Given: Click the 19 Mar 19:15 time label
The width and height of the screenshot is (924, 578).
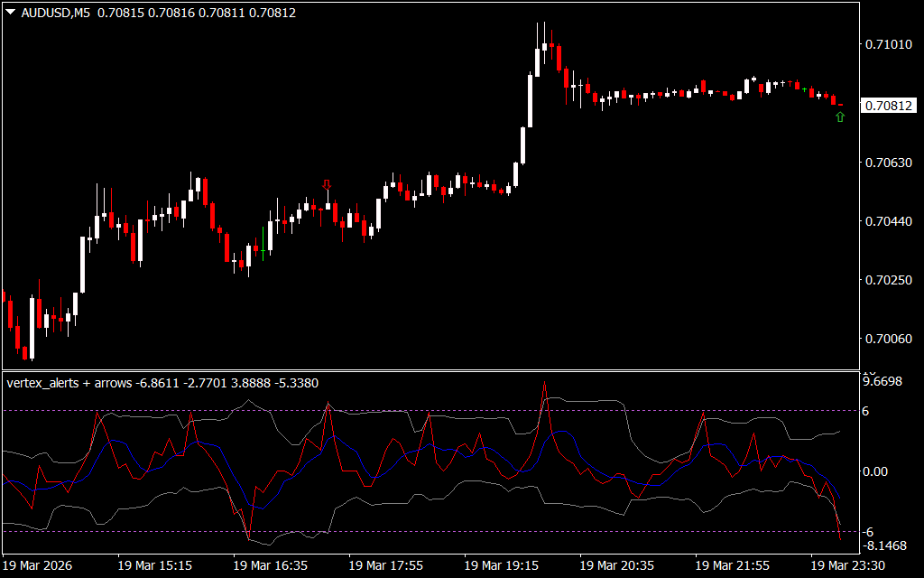Looking at the screenshot, I should click(x=501, y=565).
